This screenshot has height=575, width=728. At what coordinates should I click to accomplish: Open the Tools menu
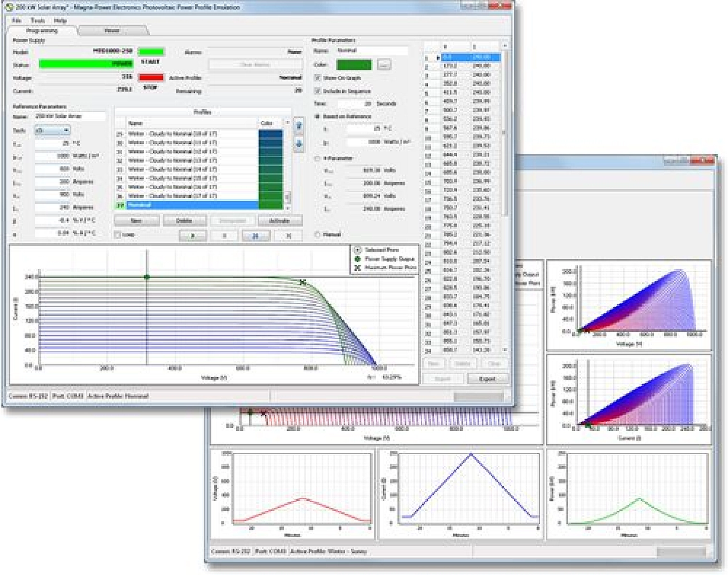point(37,21)
